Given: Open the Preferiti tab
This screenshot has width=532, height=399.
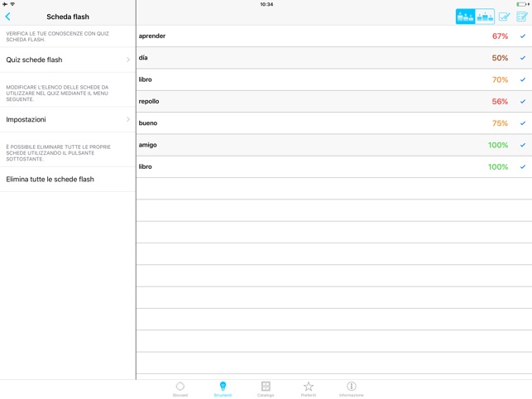Looking at the screenshot, I should [309, 389].
